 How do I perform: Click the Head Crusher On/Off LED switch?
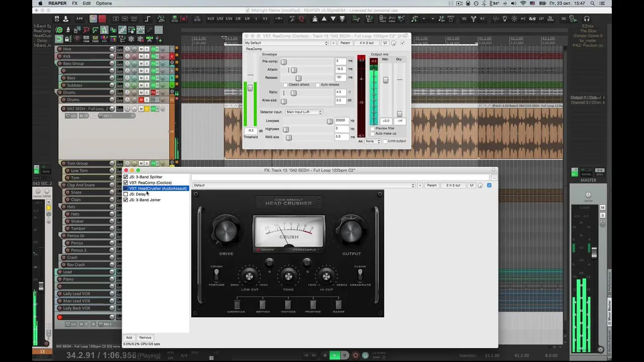tap(259, 250)
